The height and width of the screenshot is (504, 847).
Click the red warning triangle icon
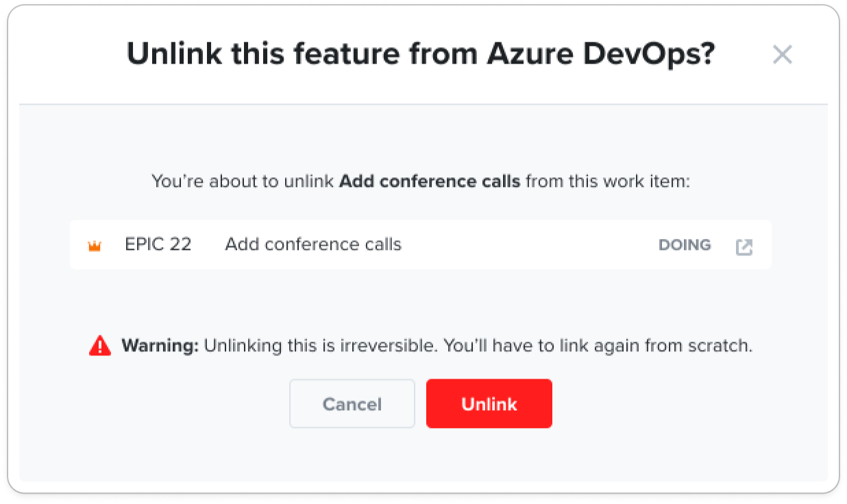point(100,346)
